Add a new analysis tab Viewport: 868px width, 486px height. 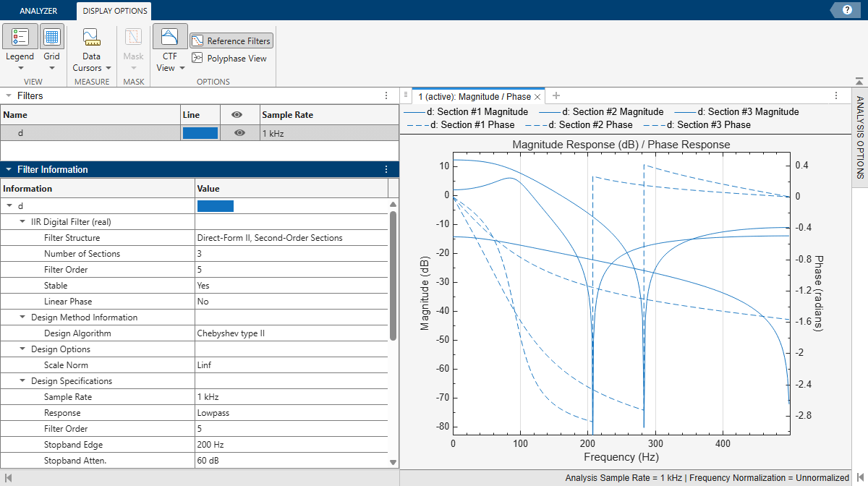coord(556,95)
